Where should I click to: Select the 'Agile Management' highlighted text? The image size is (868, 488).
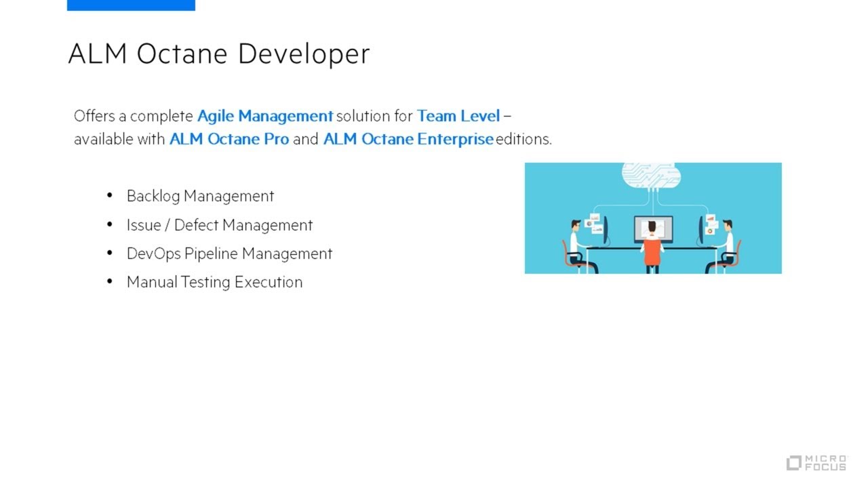pos(265,116)
